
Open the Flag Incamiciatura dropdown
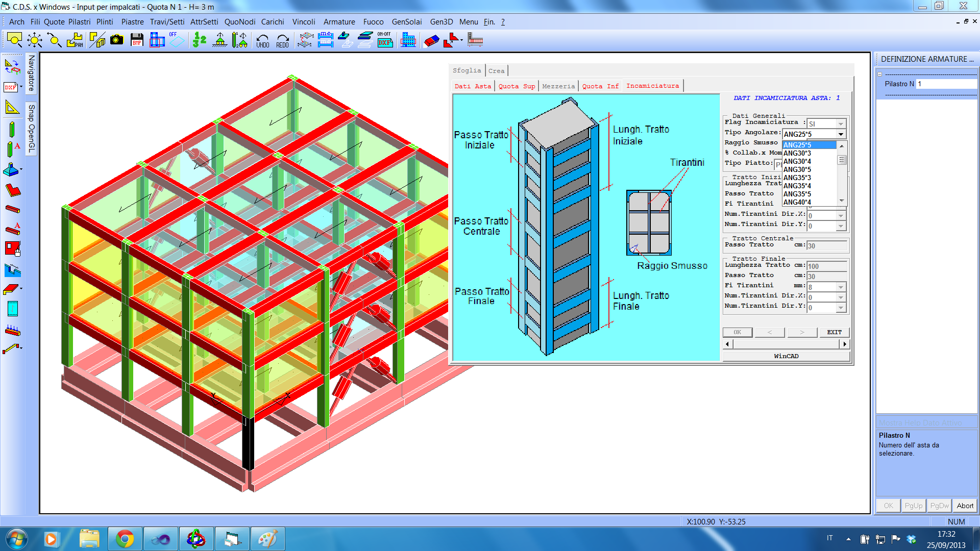pyautogui.click(x=841, y=124)
